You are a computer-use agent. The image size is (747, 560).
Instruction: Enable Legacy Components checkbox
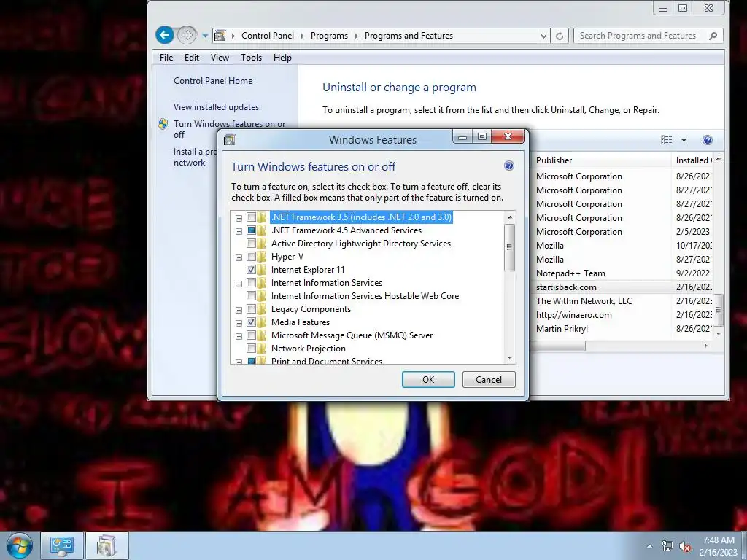pyautogui.click(x=251, y=309)
